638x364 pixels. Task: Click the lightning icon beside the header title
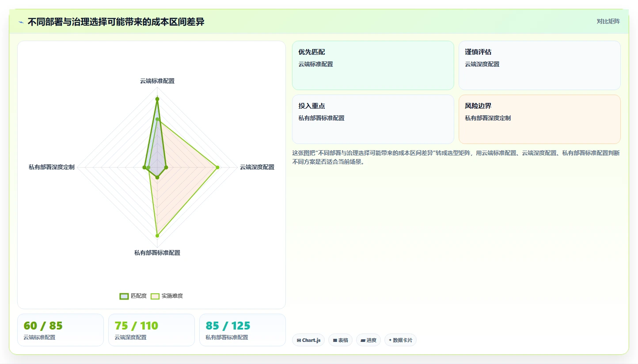(x=21, y=22)
